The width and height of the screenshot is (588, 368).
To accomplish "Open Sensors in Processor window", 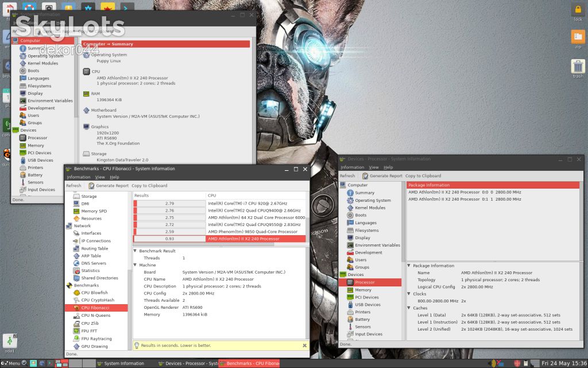I will (x=363, y=327).
